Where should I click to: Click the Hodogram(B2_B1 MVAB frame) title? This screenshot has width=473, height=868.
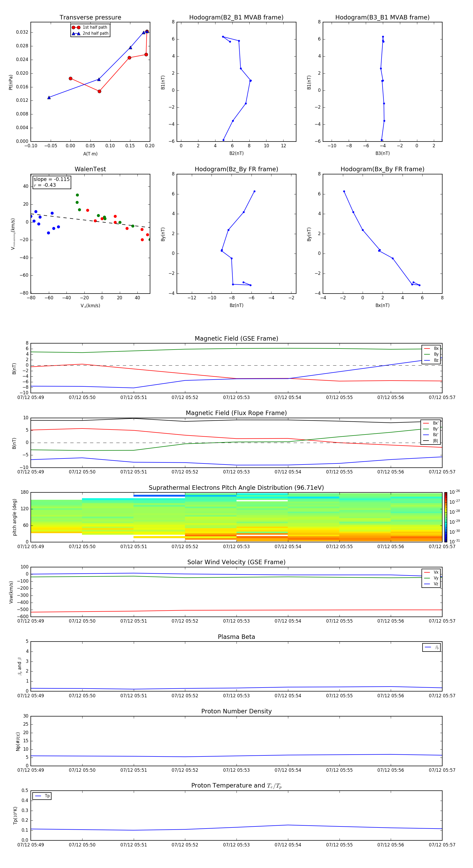pyautogui.click(x=236, y=18)
